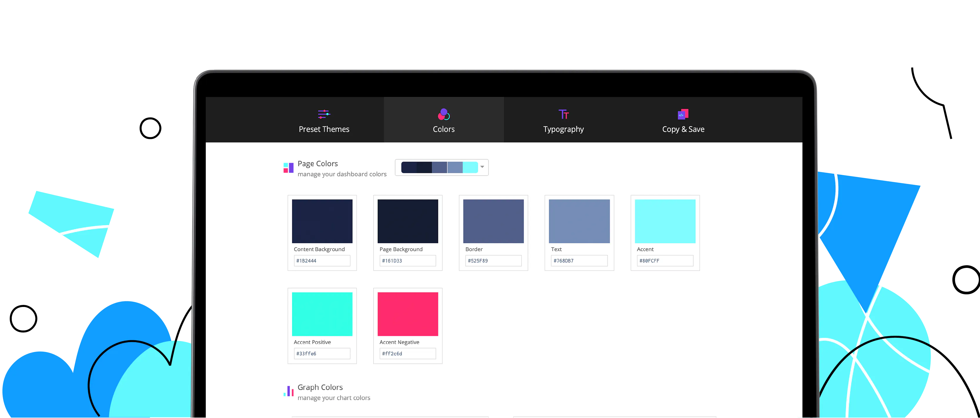Click the Content Background hex field #1B2444
The width and height of the screenshot is (980, 418).
[322, 261]
